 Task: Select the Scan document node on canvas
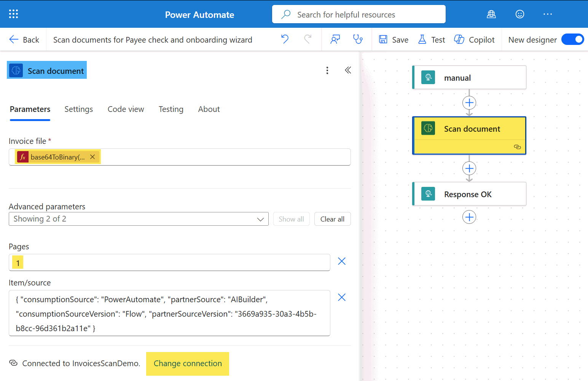click(469, 135)
